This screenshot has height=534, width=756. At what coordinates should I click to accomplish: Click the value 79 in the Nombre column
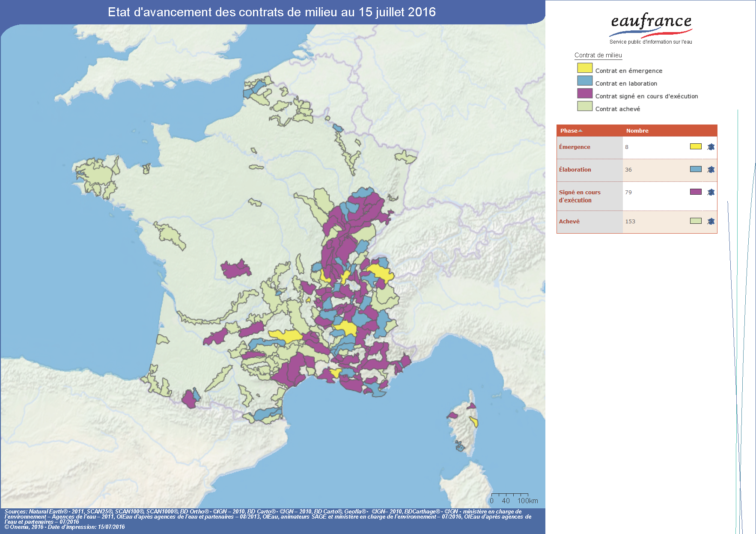click(x=628, y=192)
